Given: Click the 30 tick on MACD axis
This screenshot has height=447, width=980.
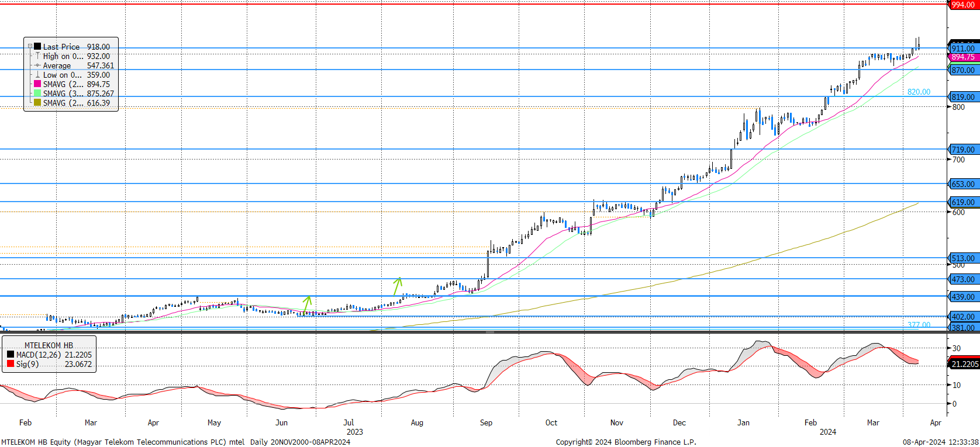Looking at the screenshot, I should (x=957, y=348).
